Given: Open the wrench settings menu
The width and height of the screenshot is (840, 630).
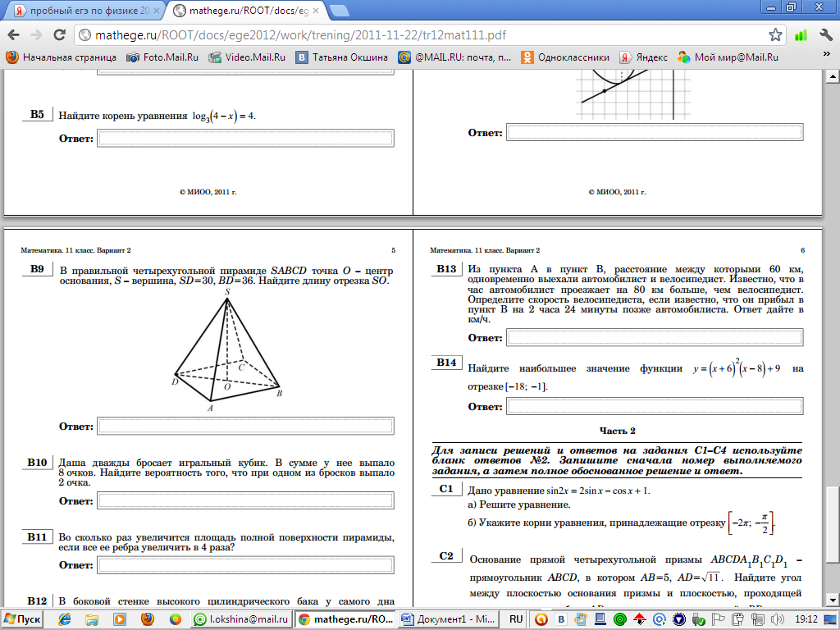Looking at the screenshot, I should tap(825, 35).
